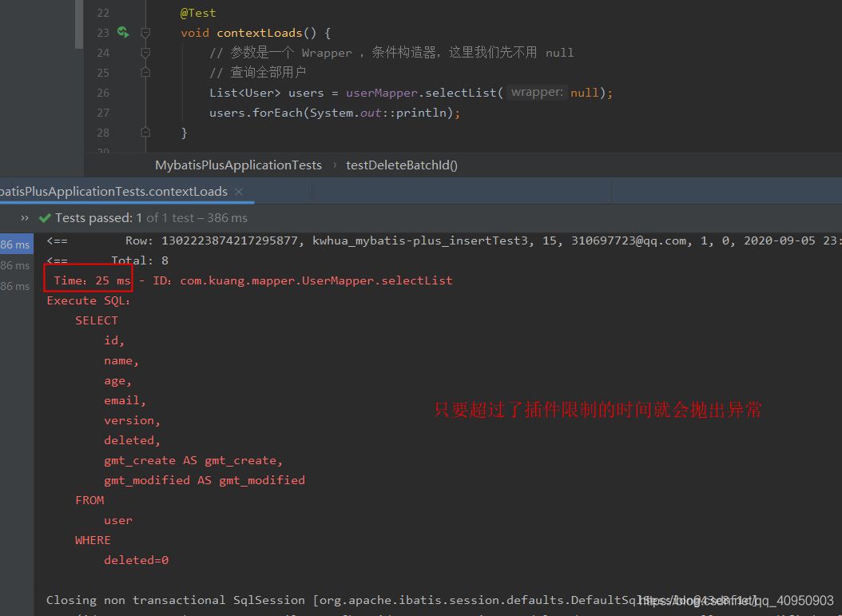Click MybatisPlusApplicationTests breadcrumb
842x616 pixels.
tap(238, 165)
